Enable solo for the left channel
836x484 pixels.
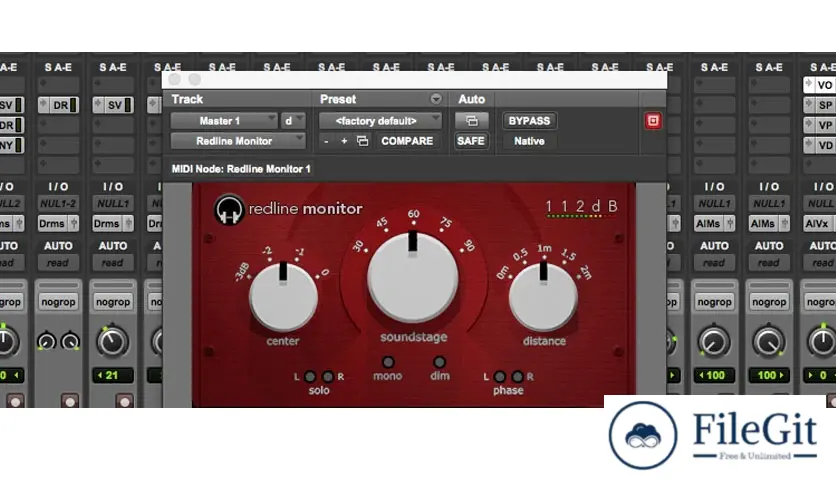pyautogui.click(x=310, y=376)
